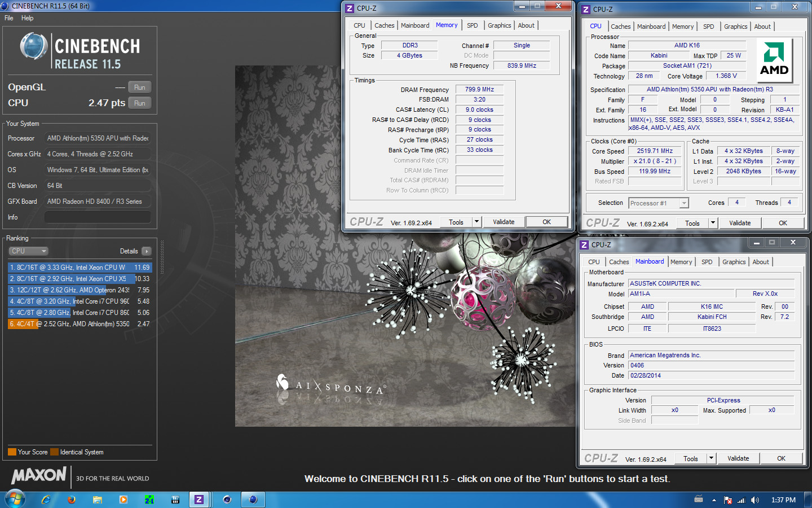Open the Cinebench File menu

9,18
